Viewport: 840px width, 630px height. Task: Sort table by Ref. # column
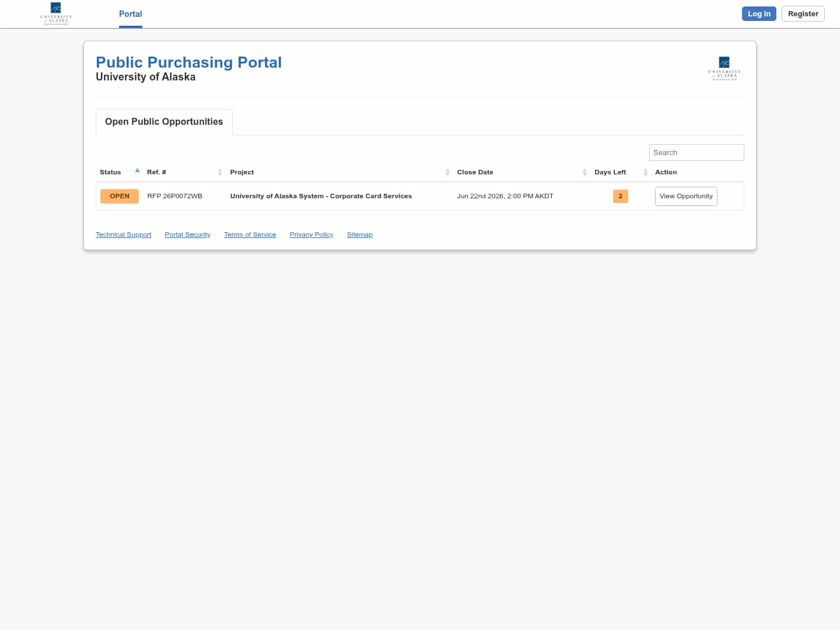(184, 172)
